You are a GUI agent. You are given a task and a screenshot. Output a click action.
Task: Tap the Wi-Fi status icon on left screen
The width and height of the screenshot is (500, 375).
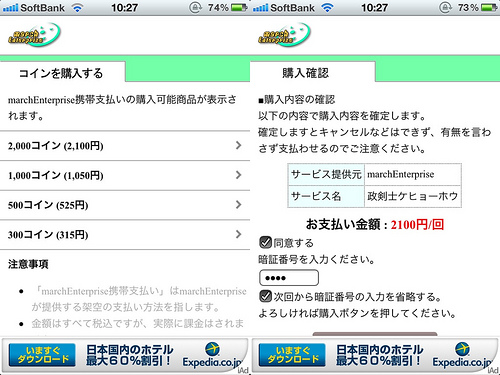[77, 8]
